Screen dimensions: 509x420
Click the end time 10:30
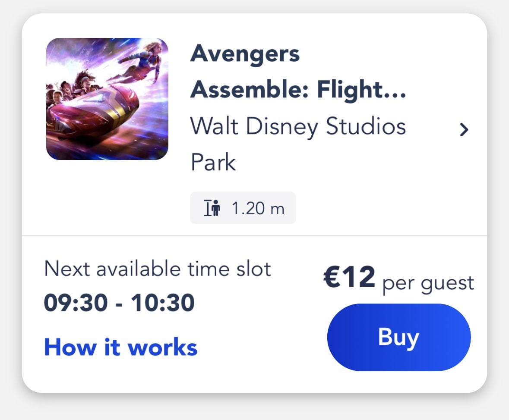coord(163,303)
